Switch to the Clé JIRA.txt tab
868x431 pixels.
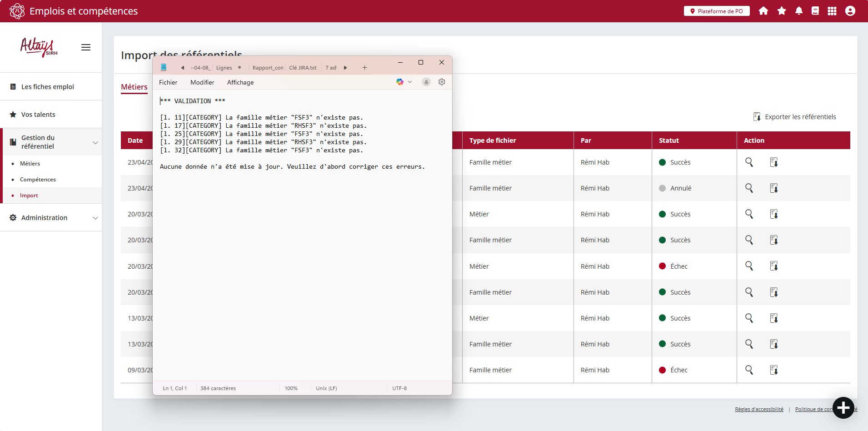tap(303, 68)
